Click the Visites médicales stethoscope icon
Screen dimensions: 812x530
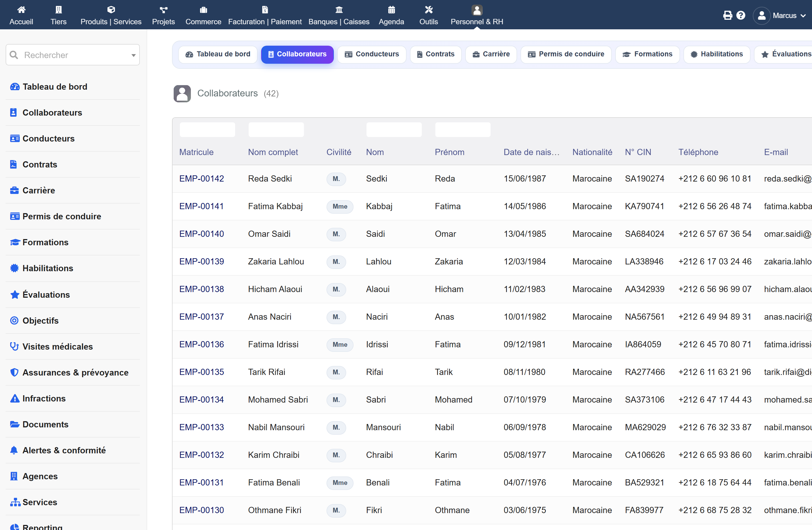(x=14, y=346)
